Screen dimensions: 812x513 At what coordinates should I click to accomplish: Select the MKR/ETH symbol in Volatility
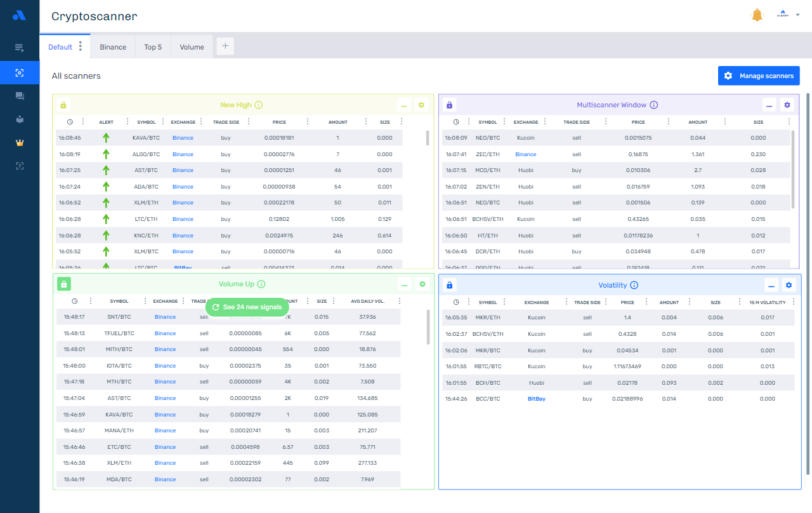(x=487, y=317)
